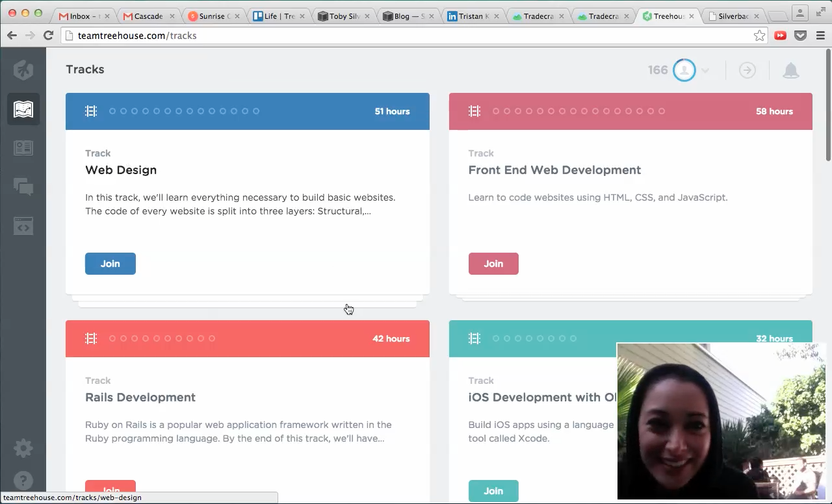Click the iOS Development track list icon
Viewport: 832px width, 504px height.
pyautogui.click(x=474, y=338)
